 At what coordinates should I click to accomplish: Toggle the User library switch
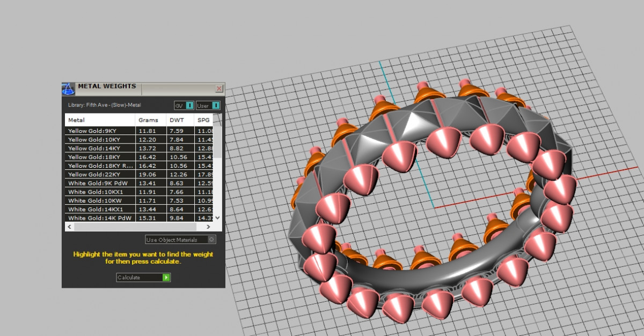pyautogui.click(x=216, y=106)
